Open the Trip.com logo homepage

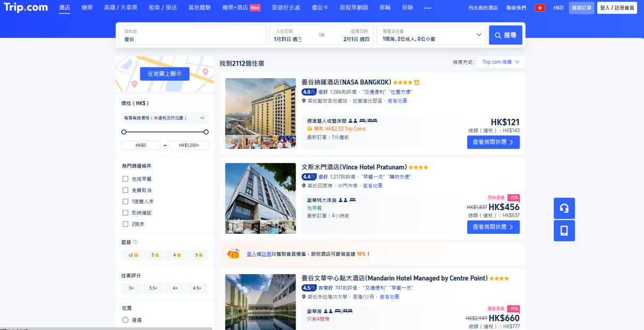26,7
